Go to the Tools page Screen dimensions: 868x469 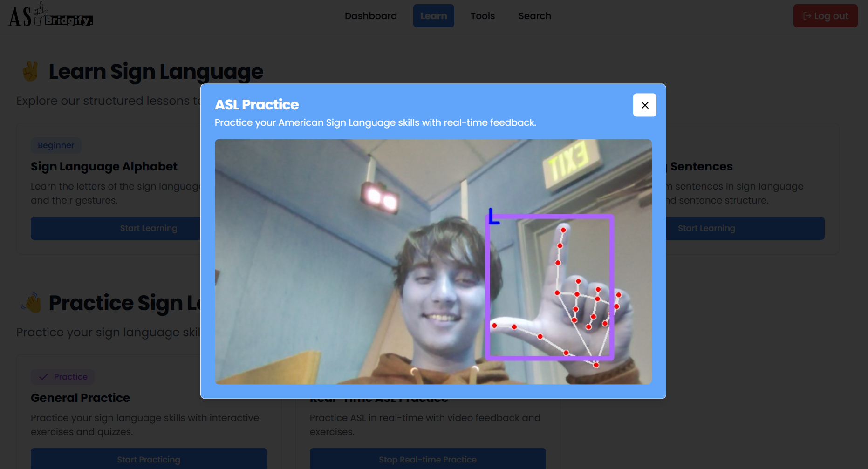(482, 16)
